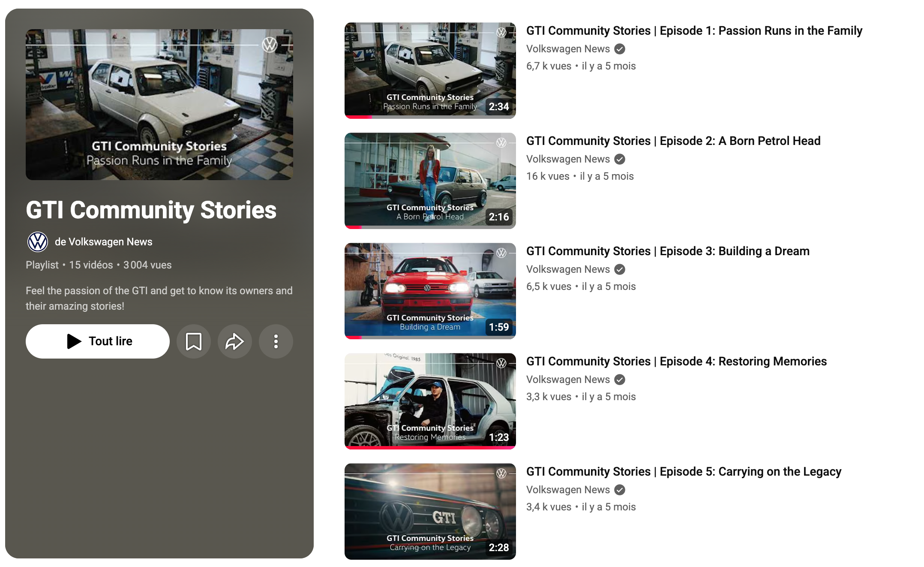Open Episode 1: Passion Runs in the Family title
924x567 pixels.
694,31
